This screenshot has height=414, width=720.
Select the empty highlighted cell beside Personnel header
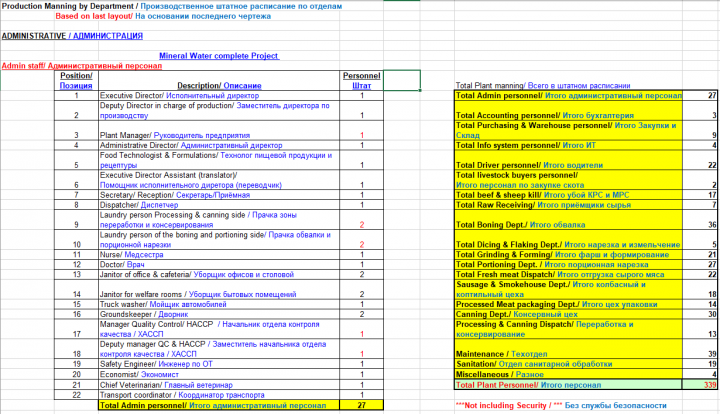(x=402, y=80)
